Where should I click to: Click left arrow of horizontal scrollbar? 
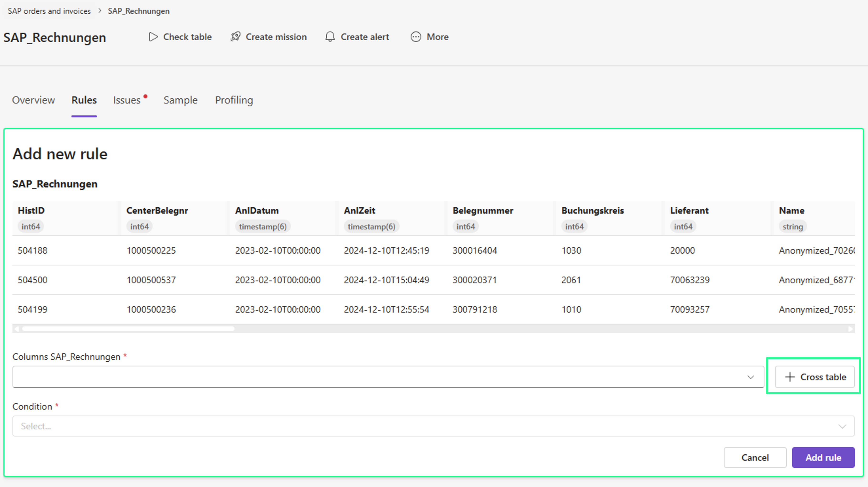point(17,329)
